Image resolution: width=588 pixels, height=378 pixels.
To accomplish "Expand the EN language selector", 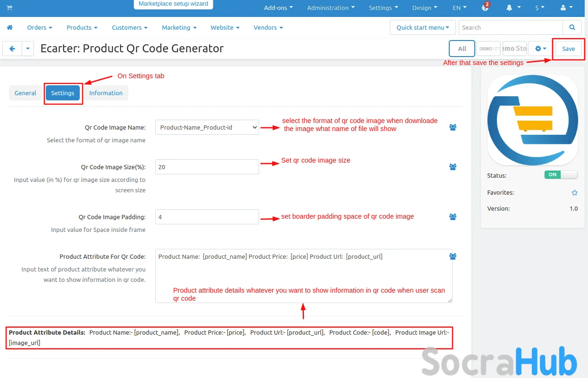I will click(x=459, y=8).
